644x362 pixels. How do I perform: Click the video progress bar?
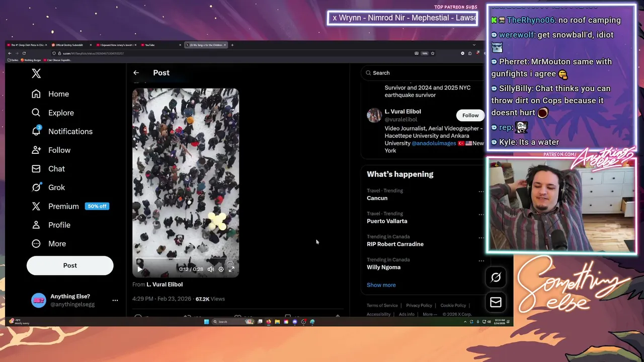(186, 258)
